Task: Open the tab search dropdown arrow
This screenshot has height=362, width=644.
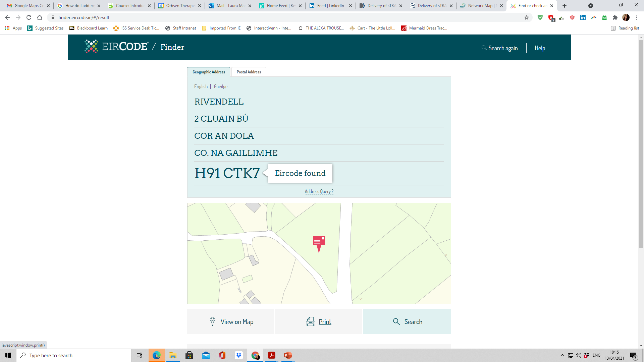Action: (591, 6)
